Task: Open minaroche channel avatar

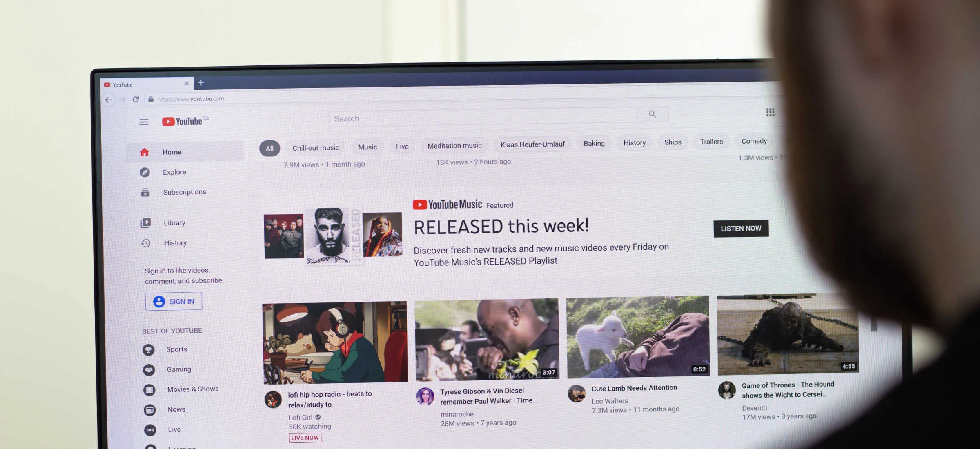Action: click(425, 396)
